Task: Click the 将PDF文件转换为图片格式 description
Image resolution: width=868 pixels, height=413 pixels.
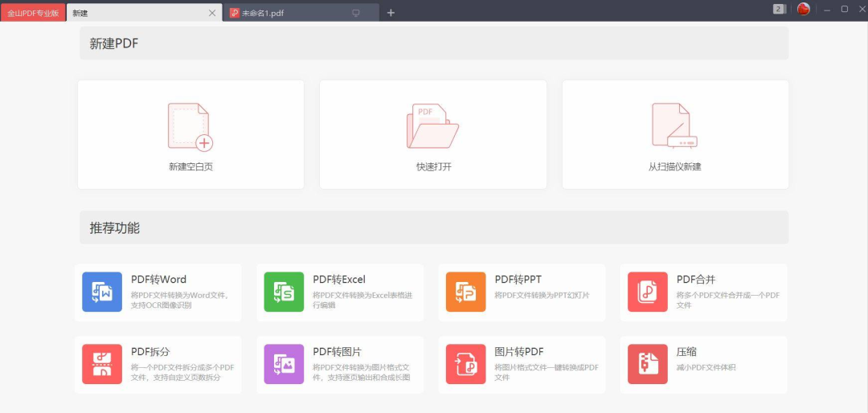Action: pos(362,373)
